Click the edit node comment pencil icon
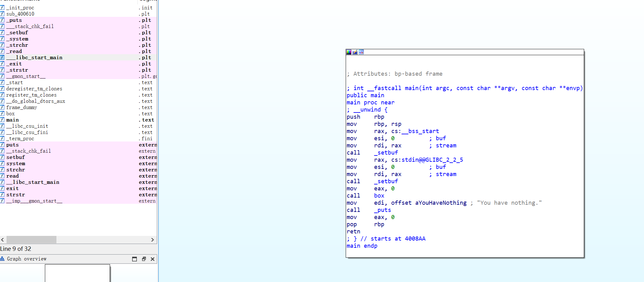The image size is (644, 282). click(x=355, y=52)
